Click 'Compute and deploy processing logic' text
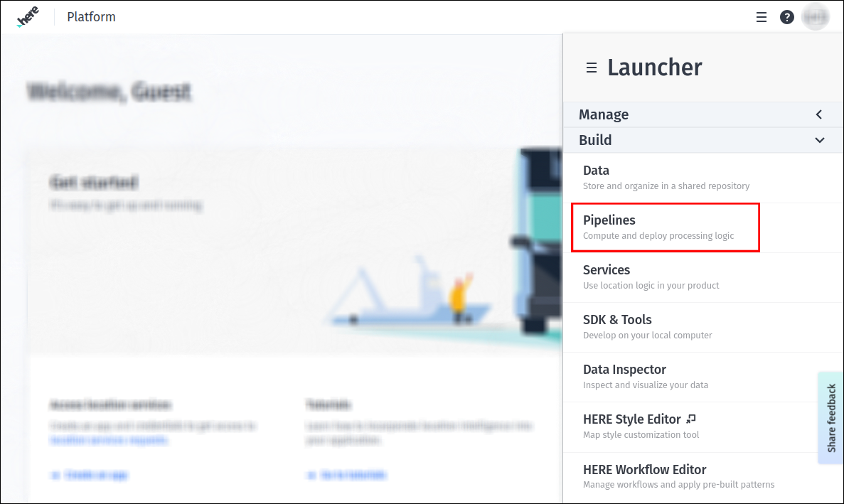Image resolution: width=844 pixels, height=504 pixels. (658, 235)
